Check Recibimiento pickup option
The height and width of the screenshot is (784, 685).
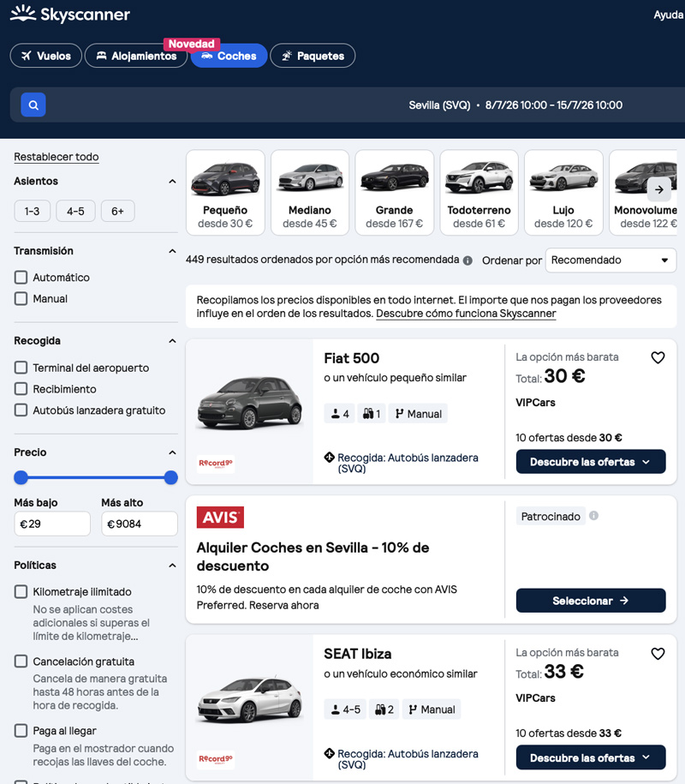pos(21,388)
